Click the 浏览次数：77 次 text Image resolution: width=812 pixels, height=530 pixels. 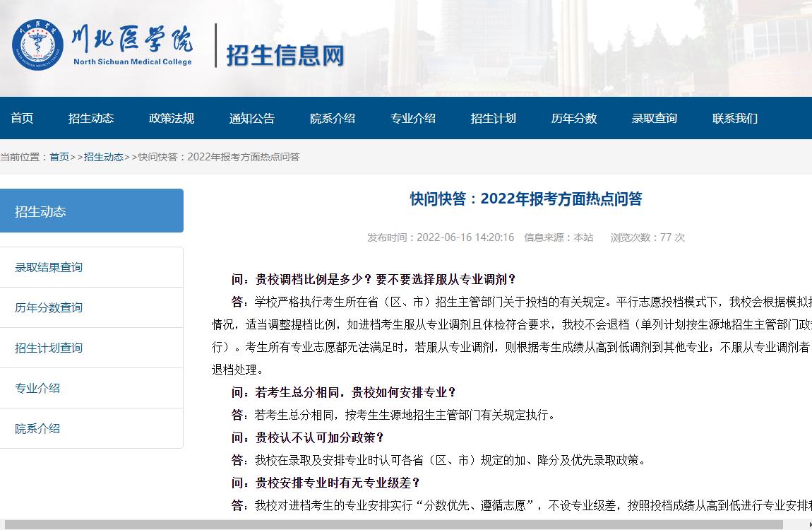coord(648,237)
